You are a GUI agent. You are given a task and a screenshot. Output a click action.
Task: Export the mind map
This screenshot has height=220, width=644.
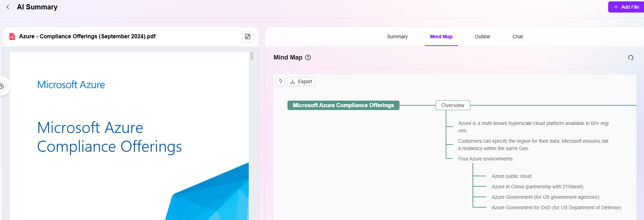tap(301, 81)
